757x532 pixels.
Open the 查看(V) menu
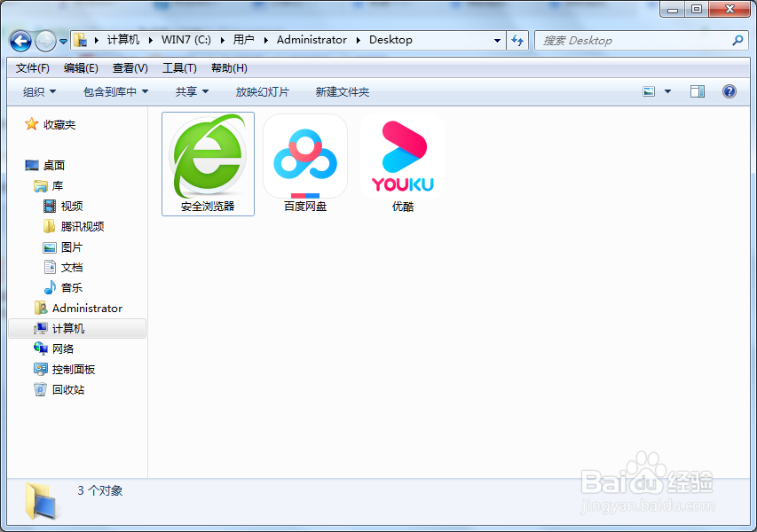130,68
